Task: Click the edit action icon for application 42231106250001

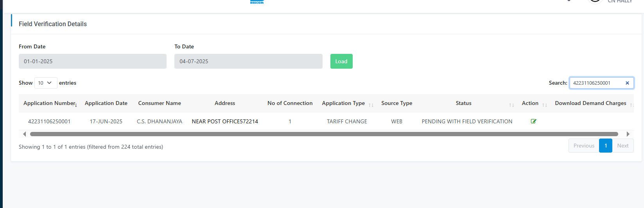Action: pyautogui.click(x=533, y=121)
